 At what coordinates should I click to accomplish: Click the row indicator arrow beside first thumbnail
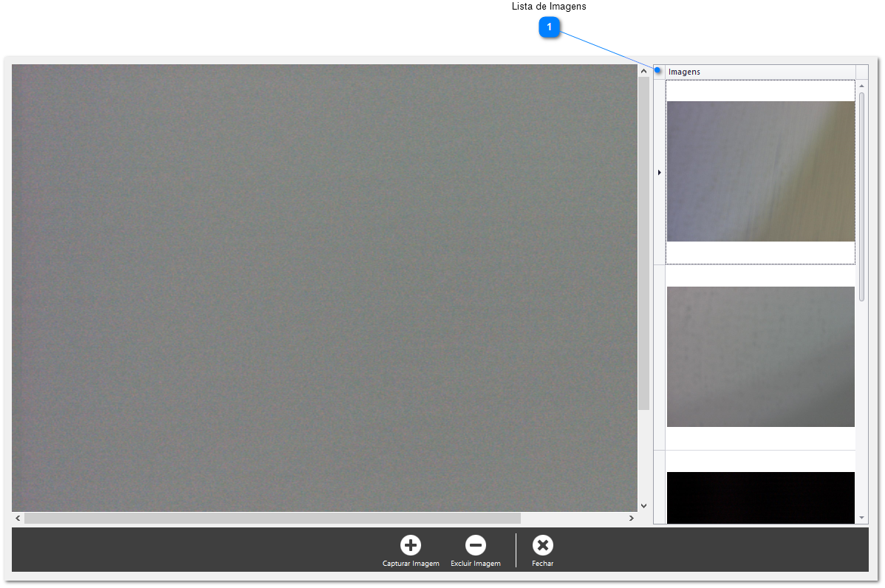[x=659, y=172]
